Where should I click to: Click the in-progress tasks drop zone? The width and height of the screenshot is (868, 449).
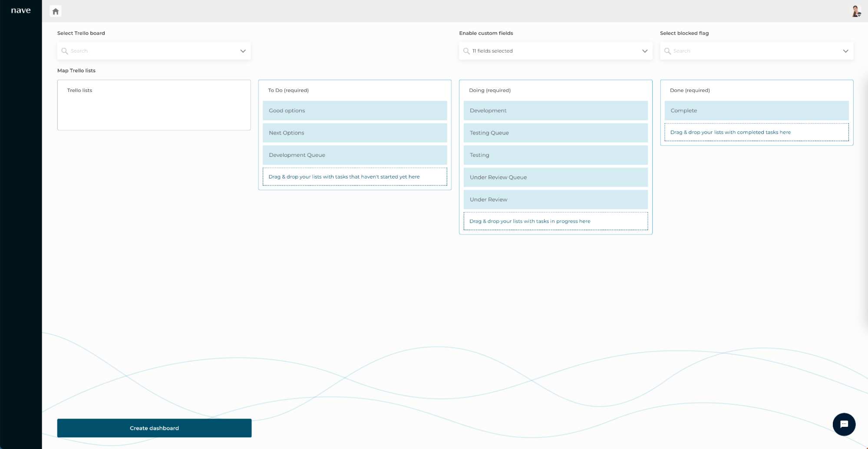[x=555, y=221]
